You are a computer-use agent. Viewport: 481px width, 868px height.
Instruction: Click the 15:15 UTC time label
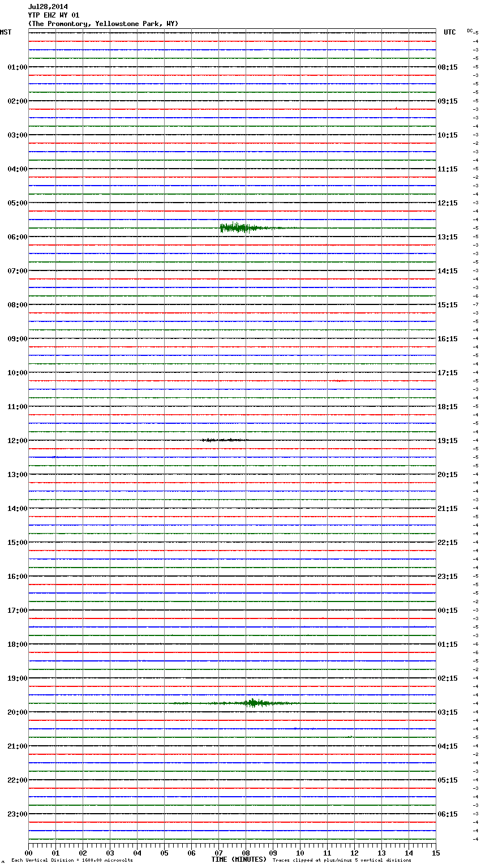click(448, 305)
